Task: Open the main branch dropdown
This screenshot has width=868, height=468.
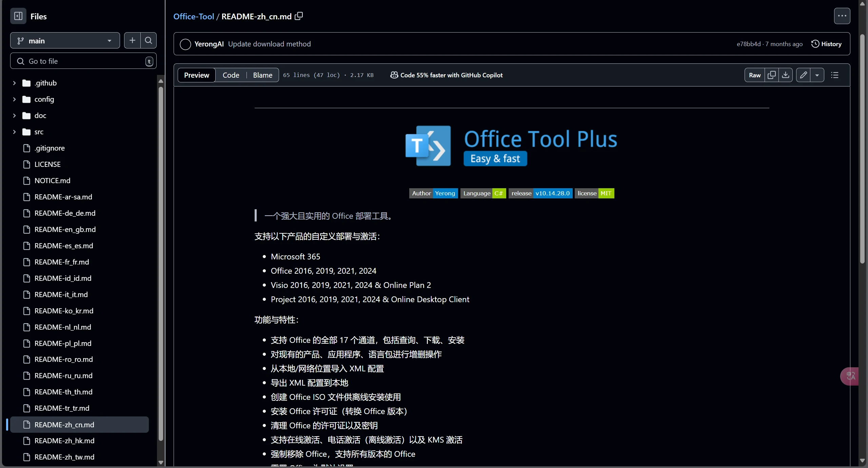Action: click(x=64, y=40)
